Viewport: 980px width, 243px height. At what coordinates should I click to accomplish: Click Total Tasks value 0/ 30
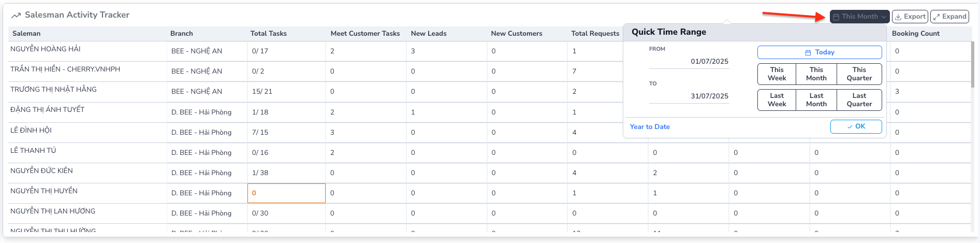click(260, 213)
